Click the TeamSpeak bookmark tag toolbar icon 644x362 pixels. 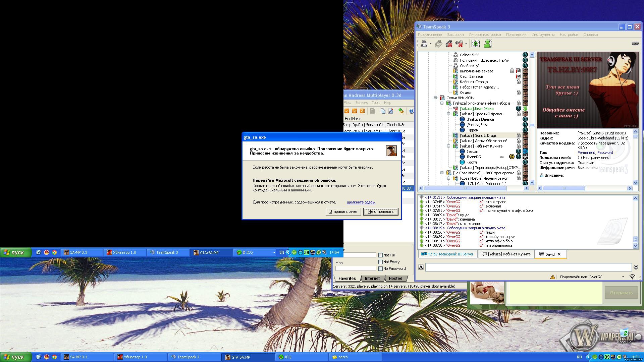point(438,44)
